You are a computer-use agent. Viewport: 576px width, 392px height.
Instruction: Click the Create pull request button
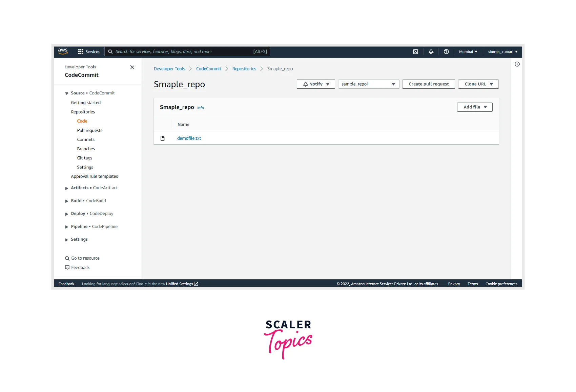point(428,84)
